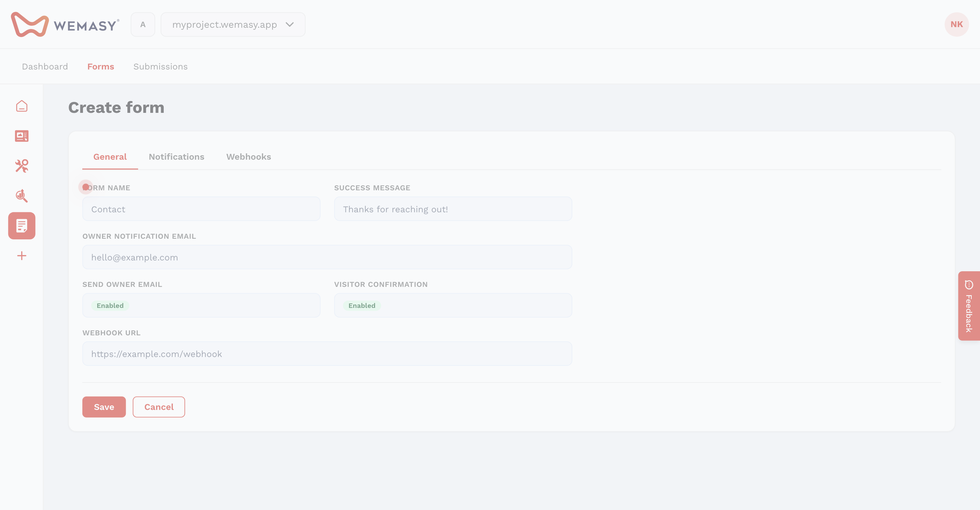Screen dimensions: 980x510
Task: Open the analytics magnifier sidebar icon
Action: pyautogui.click(x=22, y=196)
